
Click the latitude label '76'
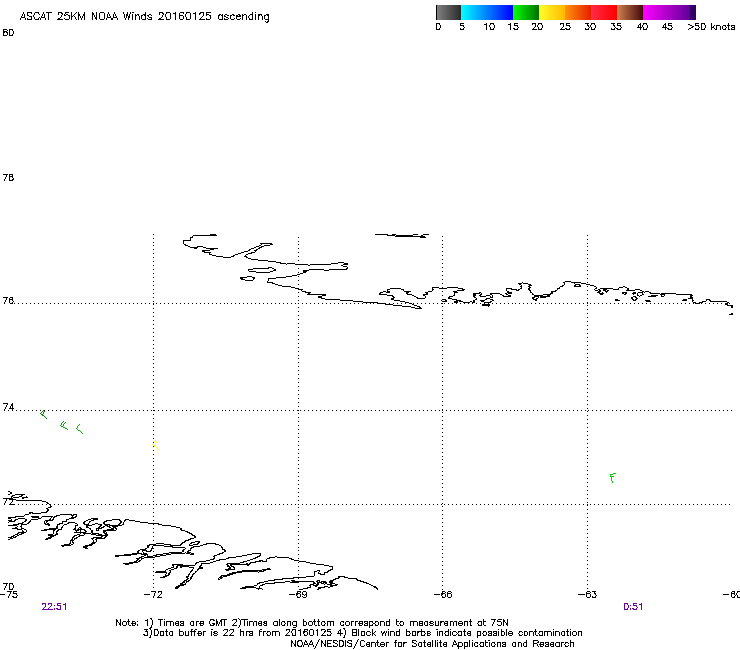point(8,300)
